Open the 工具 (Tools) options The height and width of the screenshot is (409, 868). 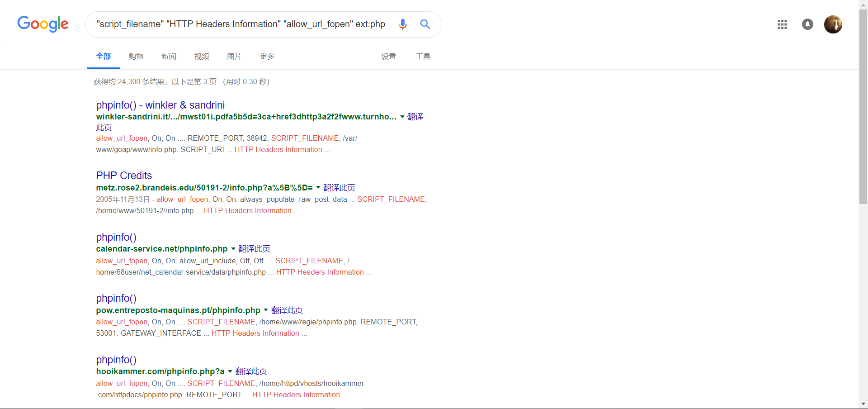pos(423,57)
